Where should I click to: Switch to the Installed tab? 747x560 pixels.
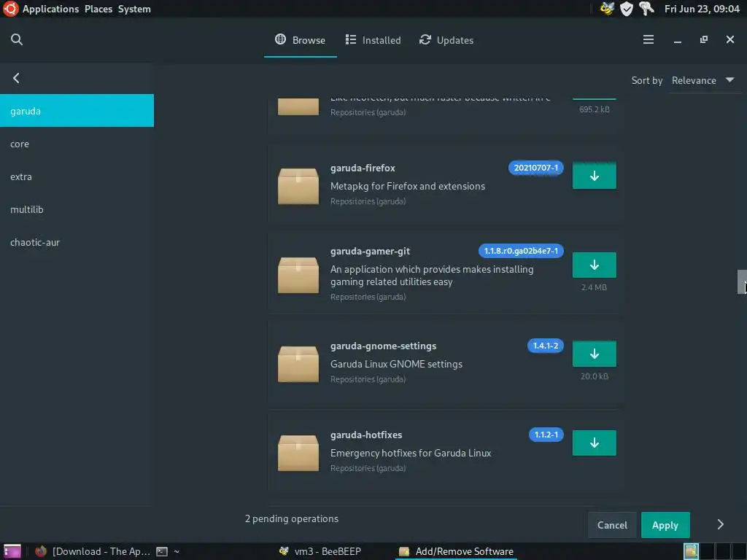tap(373, 40)
